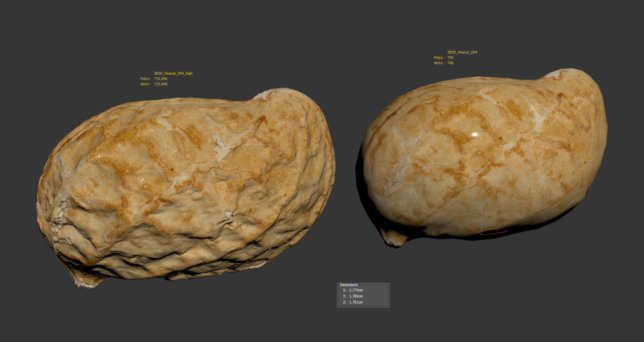
Task: Click the Y dimension field showing 1.785cm
Action: (x=356, y=296)
